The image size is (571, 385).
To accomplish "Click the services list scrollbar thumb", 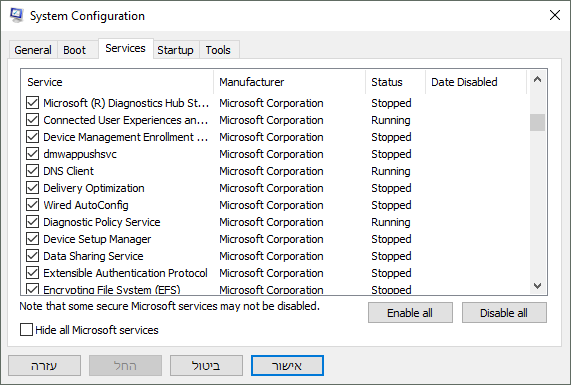I will (x=537, y=122).
